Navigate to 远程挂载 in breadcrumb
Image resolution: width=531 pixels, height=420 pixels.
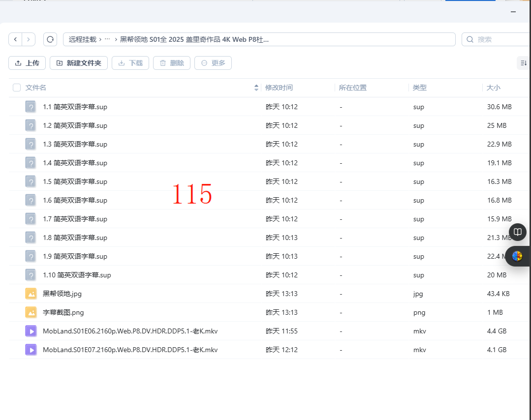[83, 39]
